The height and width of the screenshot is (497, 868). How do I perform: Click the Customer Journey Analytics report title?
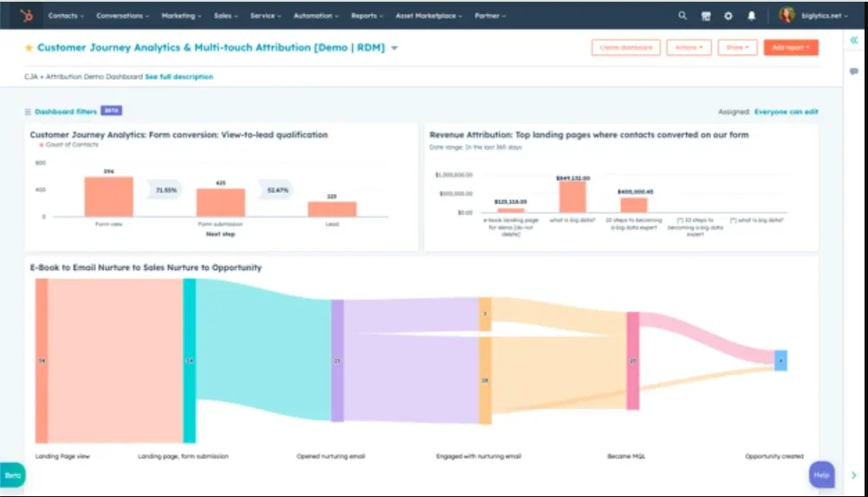click(x=178, y=135)
